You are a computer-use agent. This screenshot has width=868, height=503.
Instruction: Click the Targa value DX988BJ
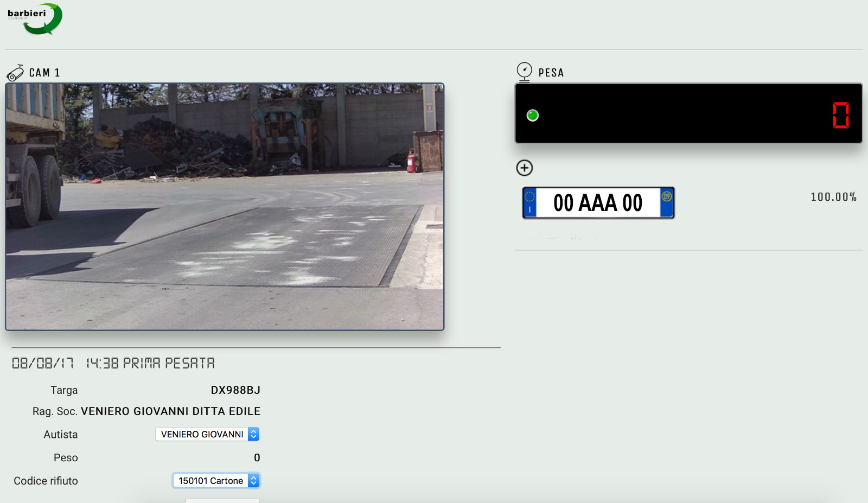[235, 390]
